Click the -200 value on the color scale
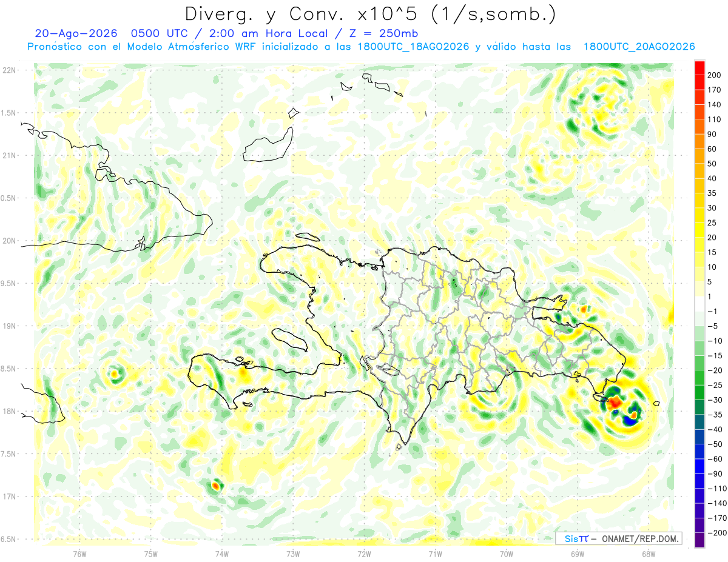The width and height of the screenshot is (728, 562). tap(716, 534)
